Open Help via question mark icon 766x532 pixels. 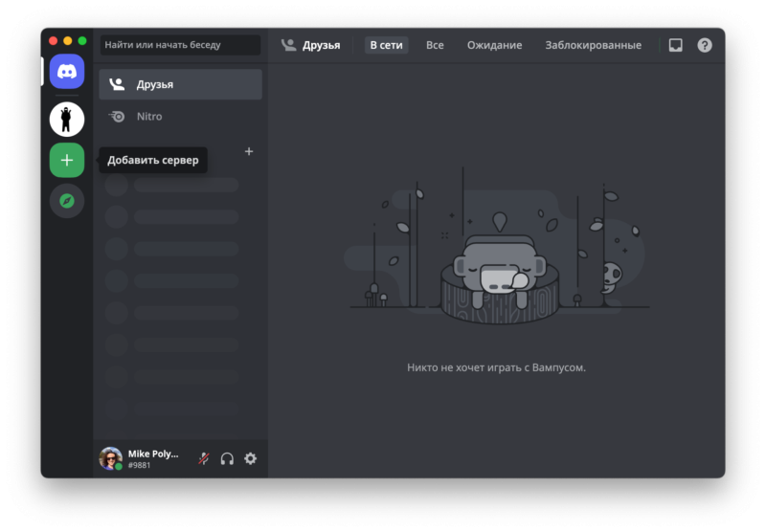(705, 45)
